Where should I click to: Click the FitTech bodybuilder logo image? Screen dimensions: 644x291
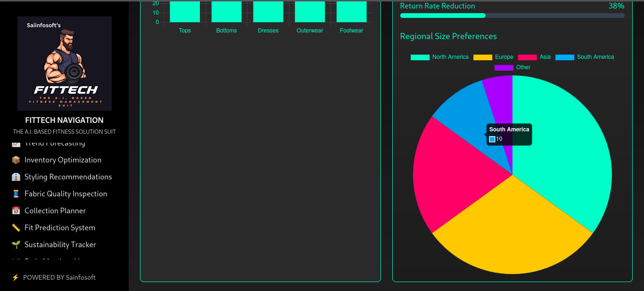pyautogui.click(x=65, y=64)
